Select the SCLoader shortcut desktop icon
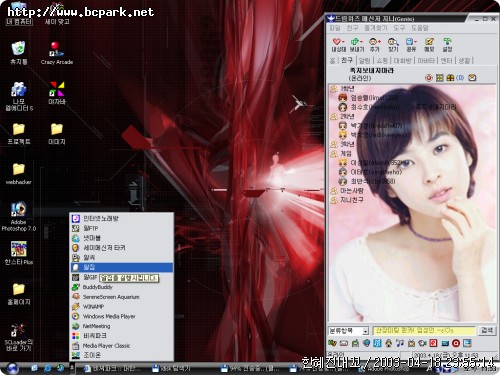 (x=18, y=337)
